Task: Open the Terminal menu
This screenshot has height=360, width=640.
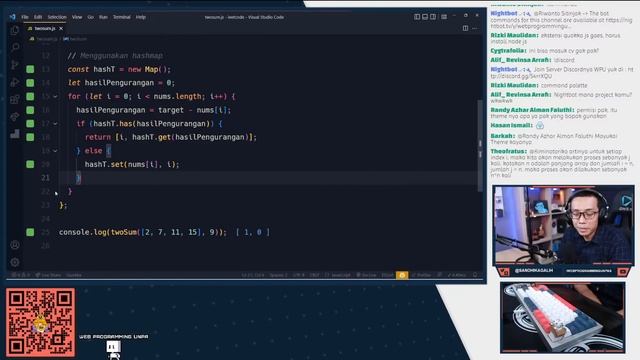Action: click(122, 17)
